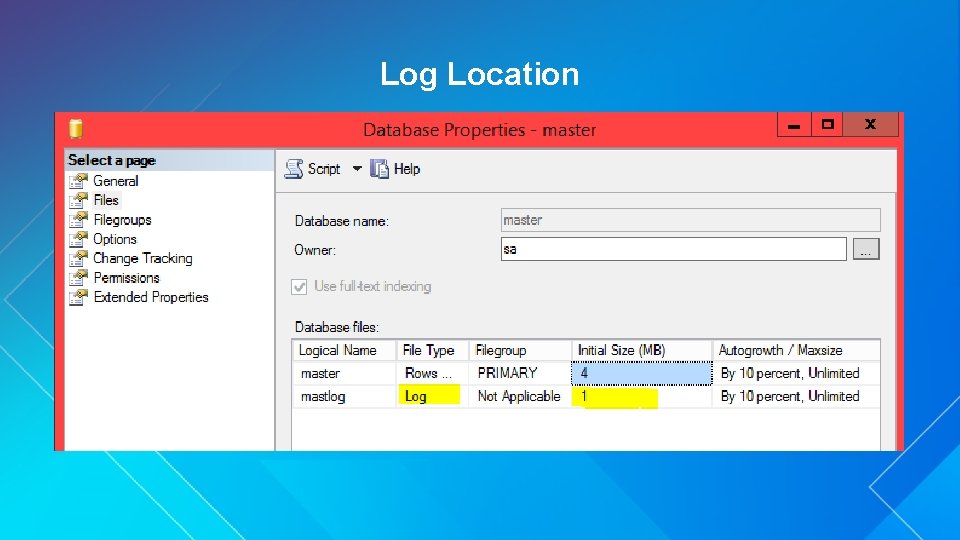
Task: Click the Logical Name column header
Action: (344, 350)
